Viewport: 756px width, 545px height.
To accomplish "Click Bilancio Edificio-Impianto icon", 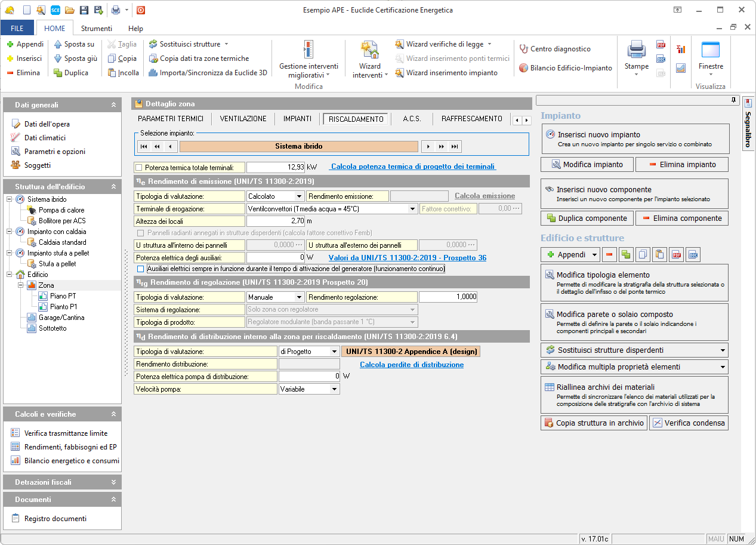I will coord(523,68).
